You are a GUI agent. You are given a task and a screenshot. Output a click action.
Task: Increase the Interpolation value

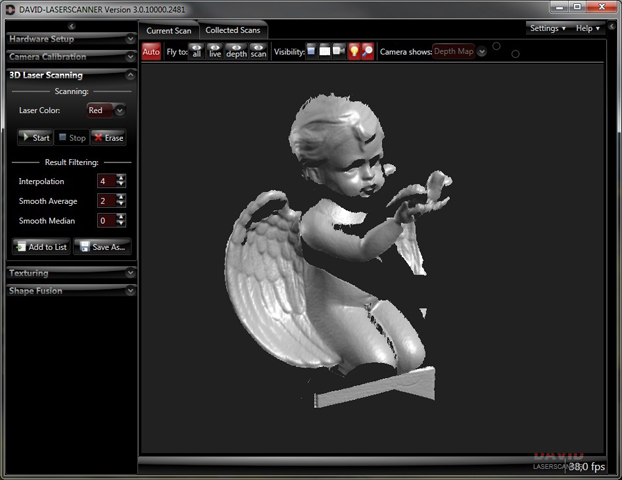click(x=121, y=178)
